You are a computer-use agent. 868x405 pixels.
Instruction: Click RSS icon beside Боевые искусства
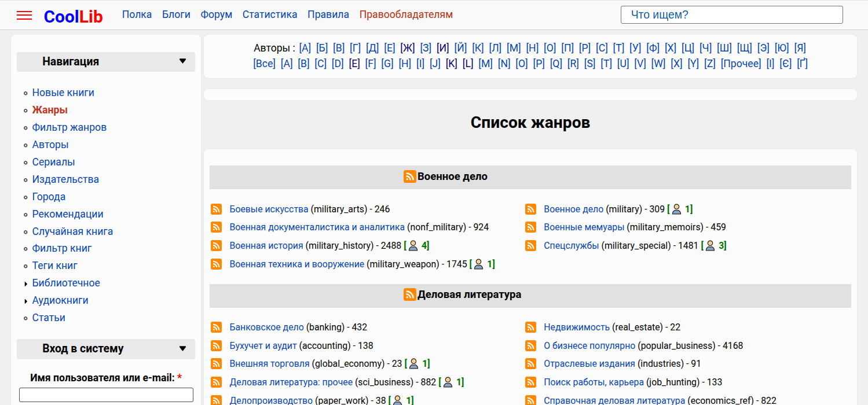217,209
